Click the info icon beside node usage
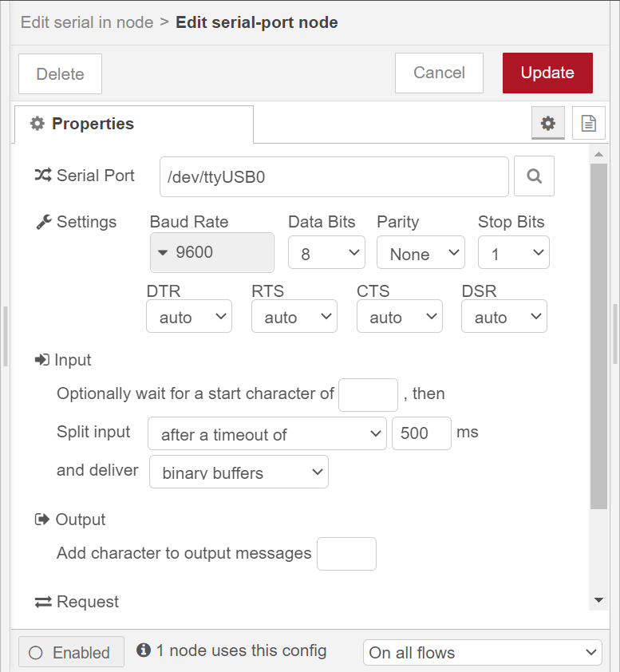620x672 pixels. tap(144, 650)
